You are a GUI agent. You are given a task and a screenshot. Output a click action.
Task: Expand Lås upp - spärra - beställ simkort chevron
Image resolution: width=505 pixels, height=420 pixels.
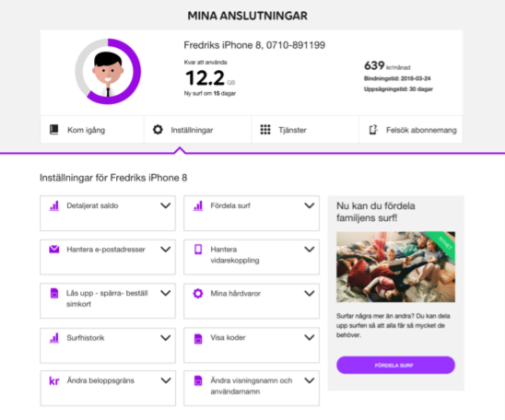click(x=166, y=293)
